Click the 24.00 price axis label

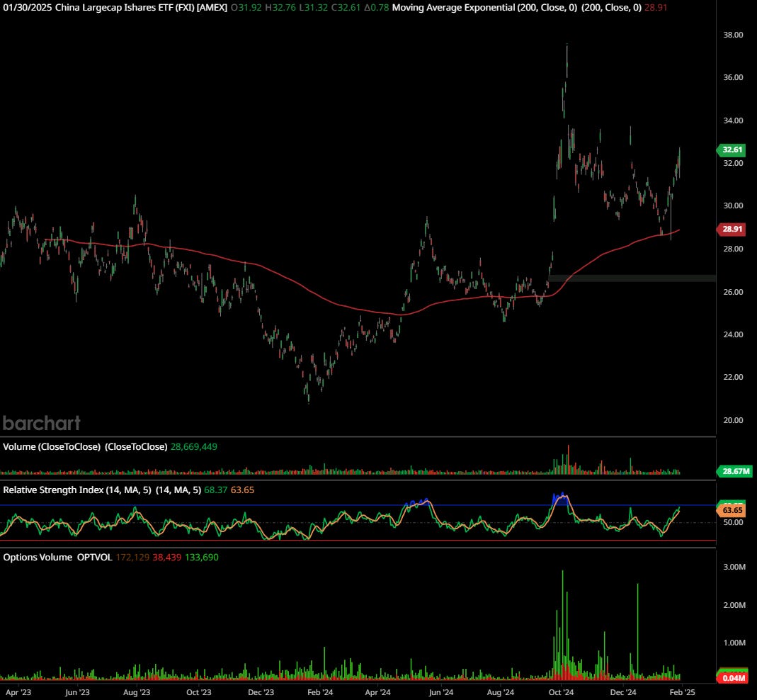(733, 334)
